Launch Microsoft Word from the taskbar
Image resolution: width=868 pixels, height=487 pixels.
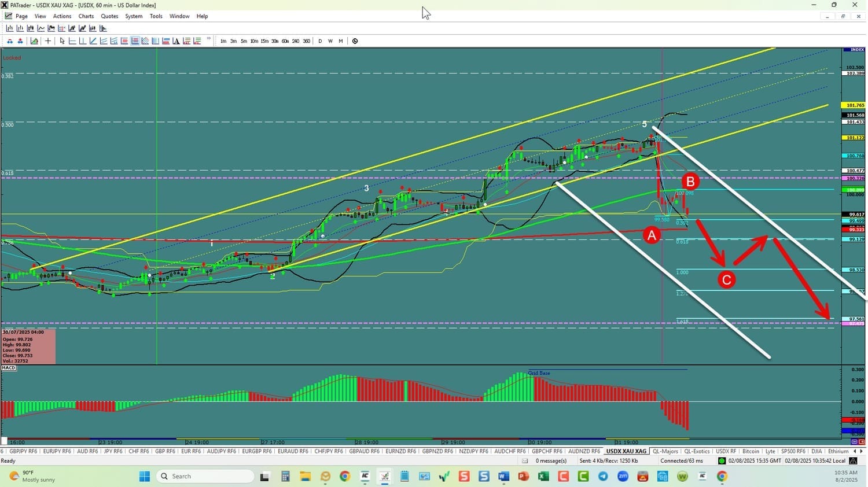pyautogui.click(x=503, y=477)
